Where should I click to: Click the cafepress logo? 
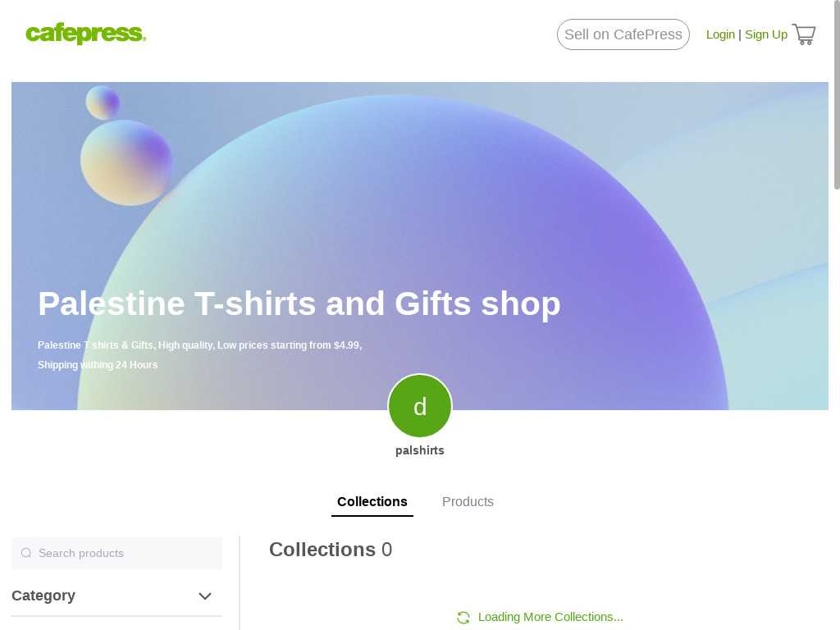pos(85,33)
